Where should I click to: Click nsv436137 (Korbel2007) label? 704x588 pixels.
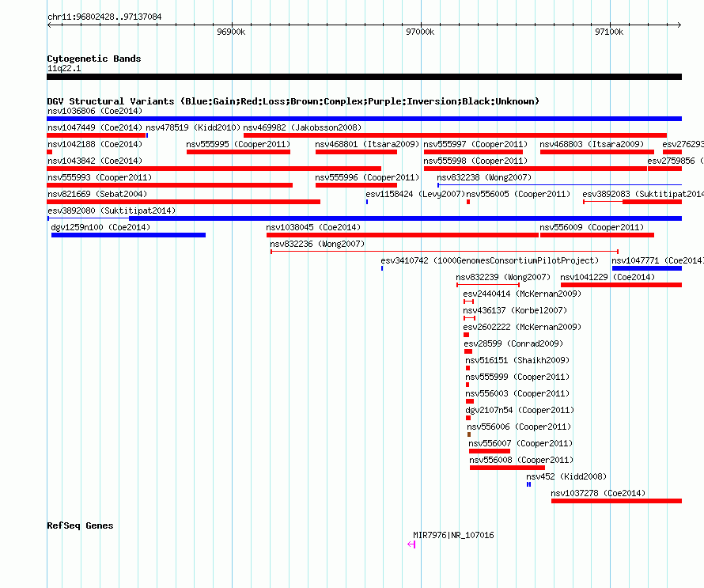click(515, 310)
